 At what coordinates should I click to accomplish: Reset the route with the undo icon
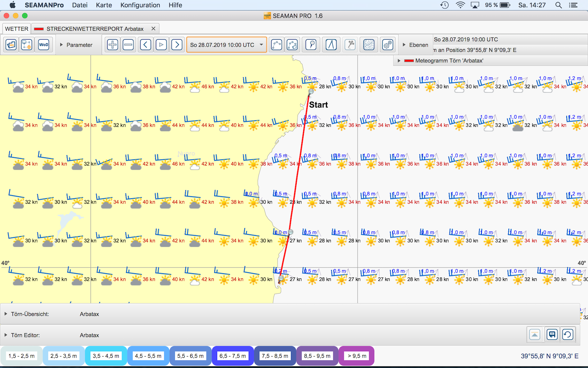coord(568,335)
